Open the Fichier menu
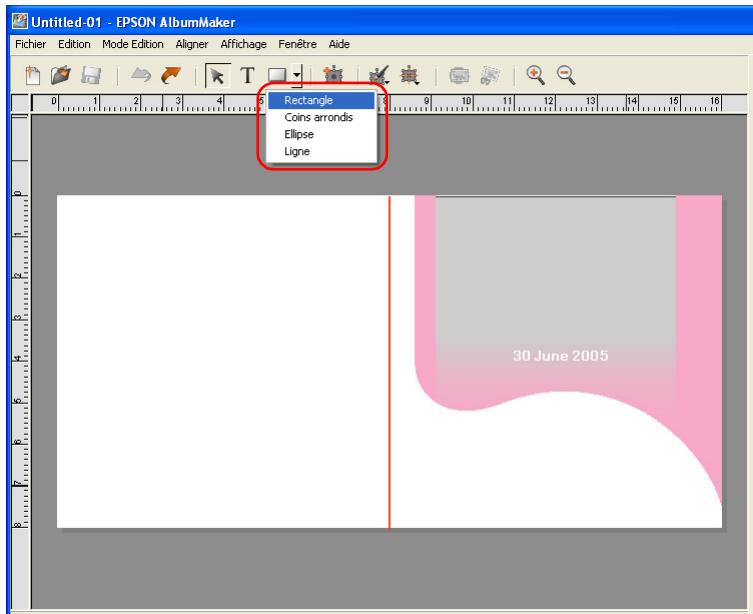The image size is (753, 614). click(x=31, y=44)
